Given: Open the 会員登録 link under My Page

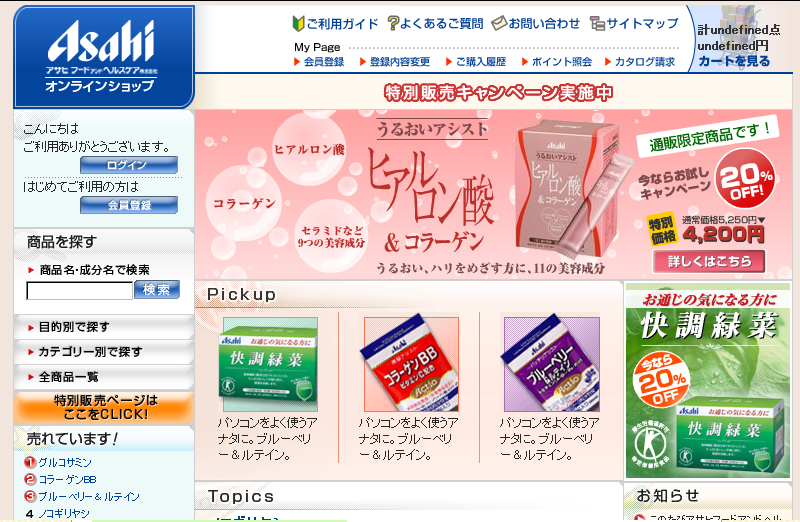Looking at the screenshot, I should coord(319,62).
